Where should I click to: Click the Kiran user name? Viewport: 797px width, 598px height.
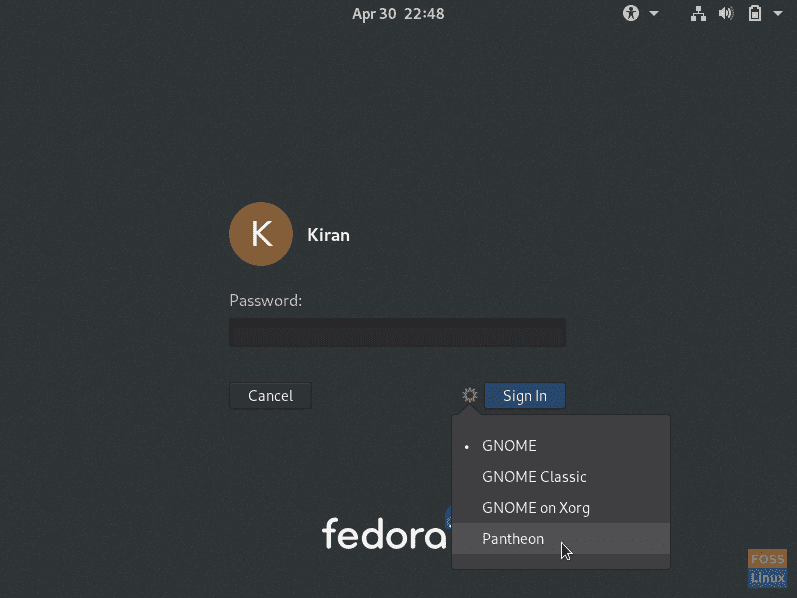tap(328, 235)
